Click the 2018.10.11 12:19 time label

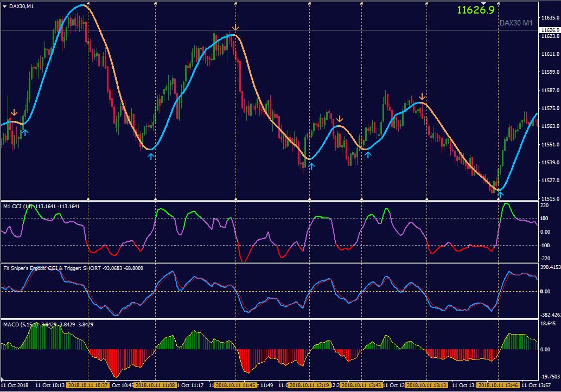tap(309, 385)
